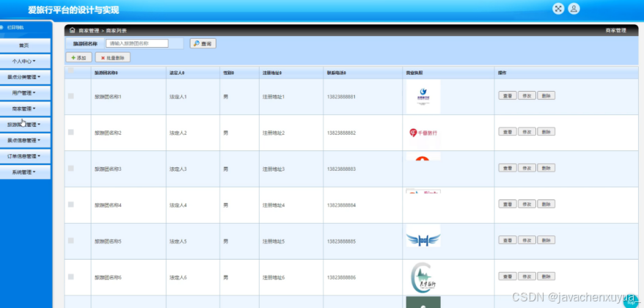Click 查看 for 旅游团名称2 row
The height and width of the screenshot is (308, 644).
click(508, 131)
